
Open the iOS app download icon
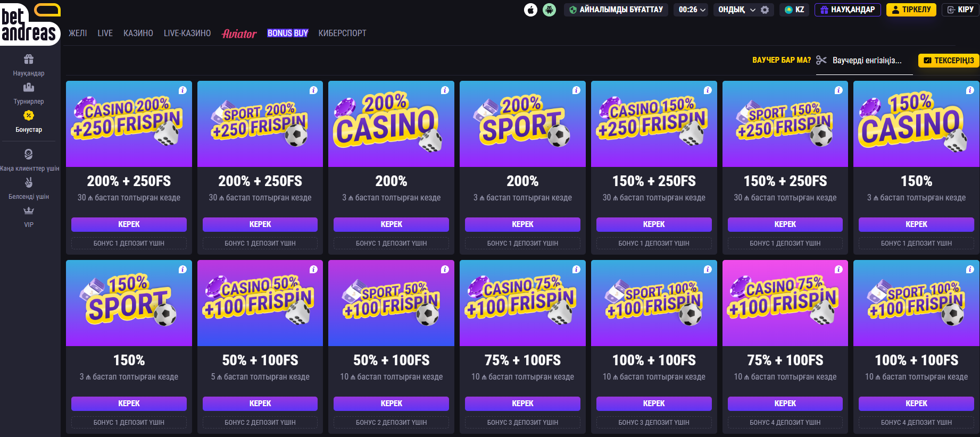530,10
